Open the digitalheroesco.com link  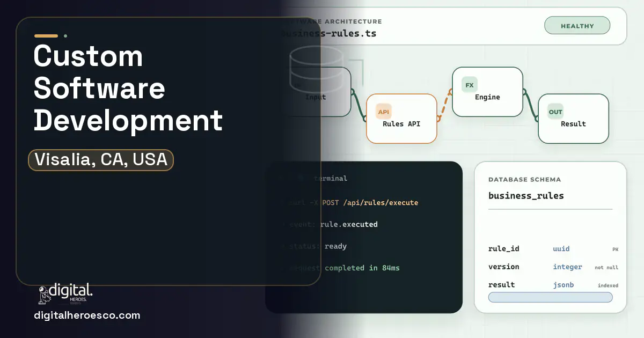(87, 315)
